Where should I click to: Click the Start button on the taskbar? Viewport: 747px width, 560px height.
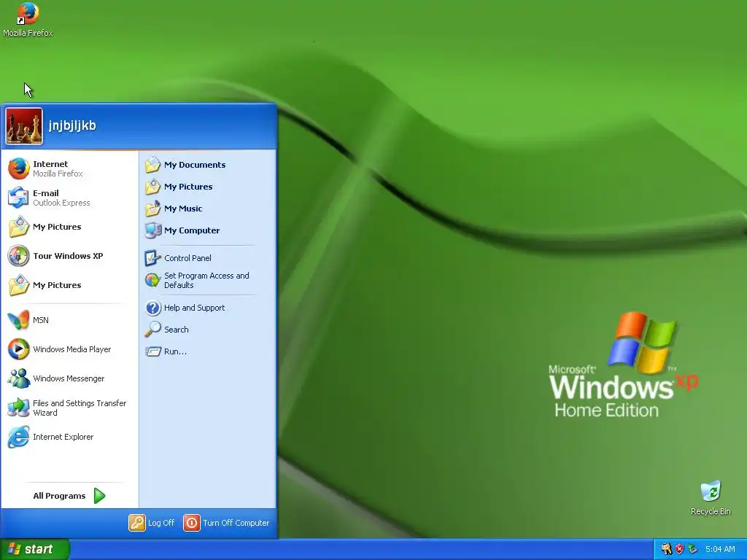pos(34,549)
